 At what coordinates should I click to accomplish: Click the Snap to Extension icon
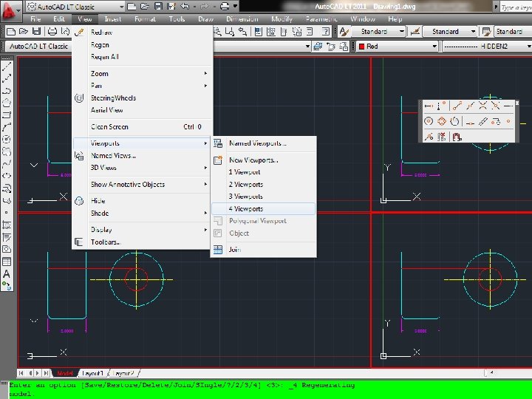508,106
